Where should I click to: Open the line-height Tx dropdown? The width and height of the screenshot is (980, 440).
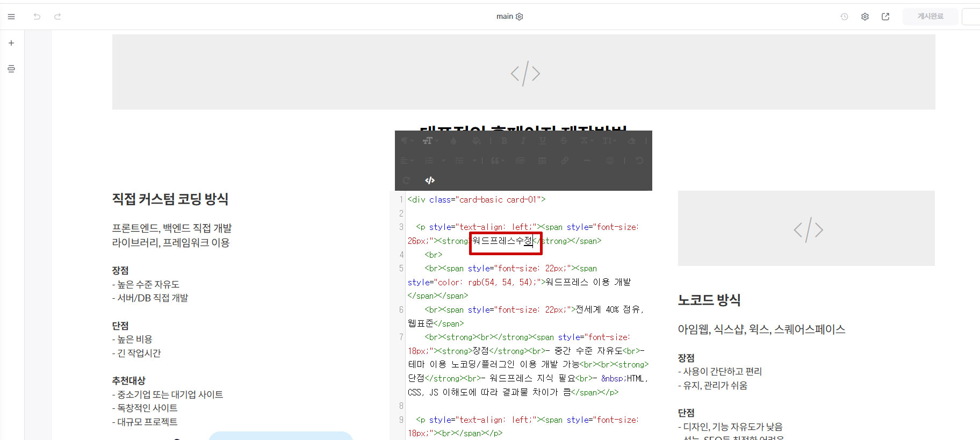[587, 141]
